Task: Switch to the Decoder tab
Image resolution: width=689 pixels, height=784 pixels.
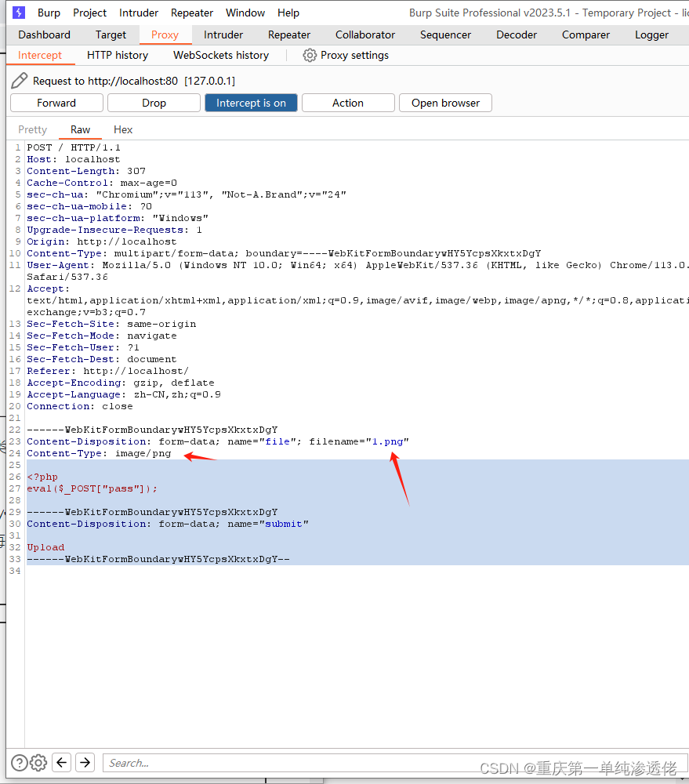Action: (x=516, y=34)
